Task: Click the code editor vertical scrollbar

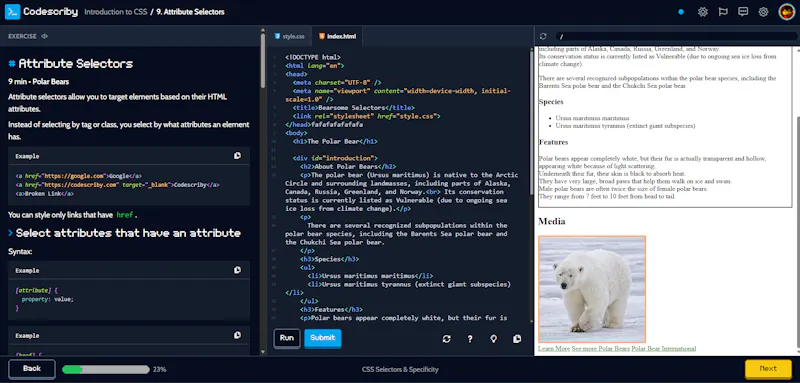Action: (531, 122)
